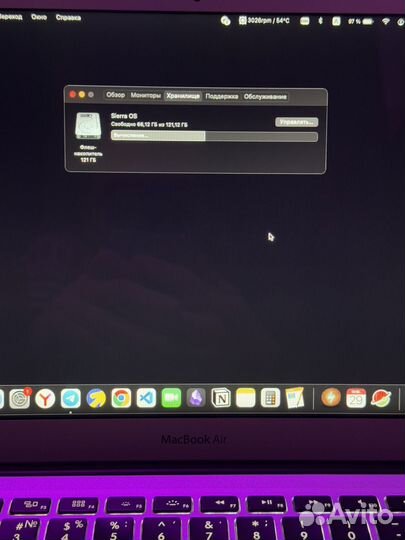The image size is (405, 540).
Task: Open the orange lightning bolt app in the Dock
Action: point(331,397)
